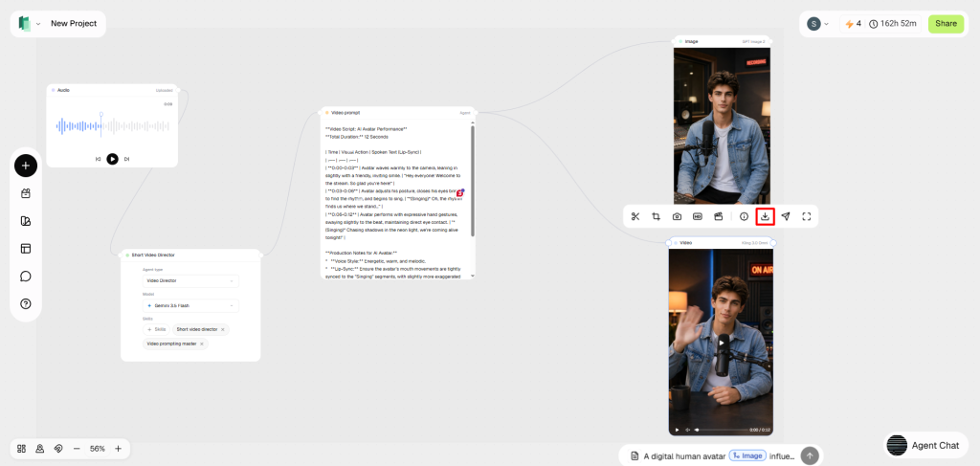Click the app logo at top left
Image resolution: width=980 pixels, height=466 pixels.
tap(24, 24)
